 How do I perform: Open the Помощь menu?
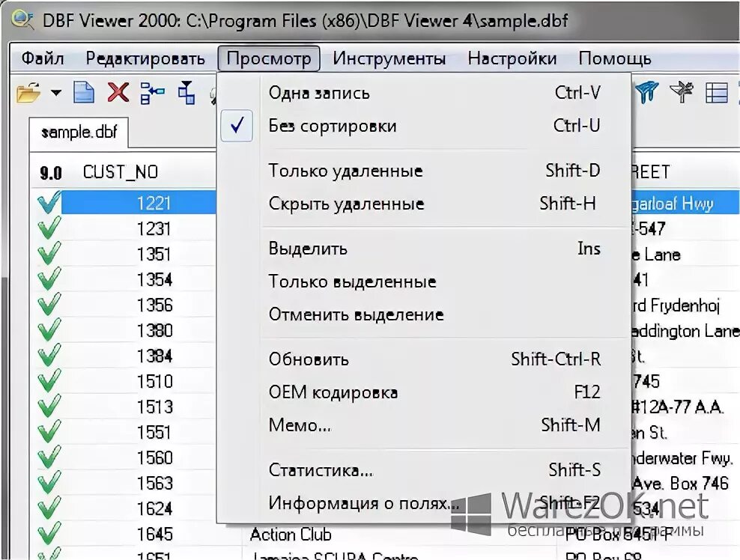point(614,58)
